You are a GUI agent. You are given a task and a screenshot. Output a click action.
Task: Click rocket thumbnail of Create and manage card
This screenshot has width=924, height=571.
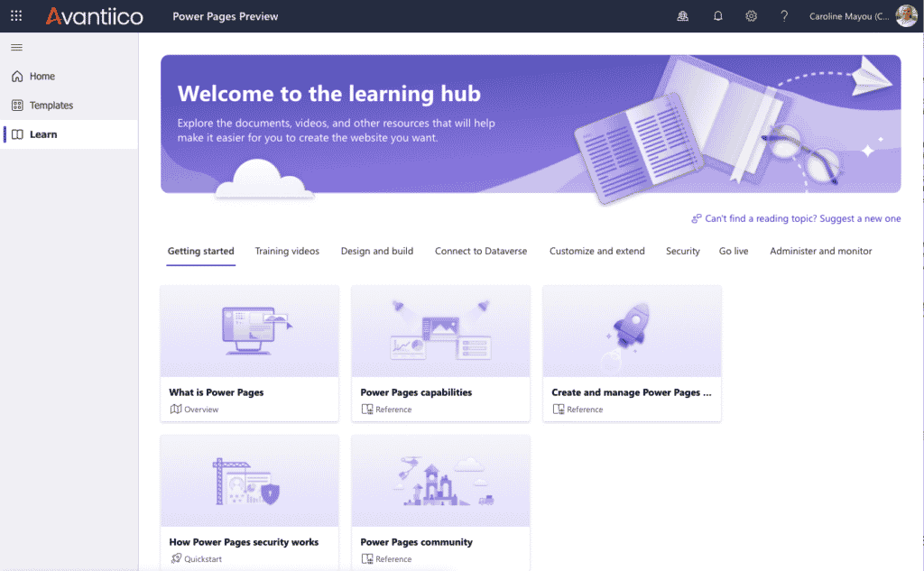point(632,331)
